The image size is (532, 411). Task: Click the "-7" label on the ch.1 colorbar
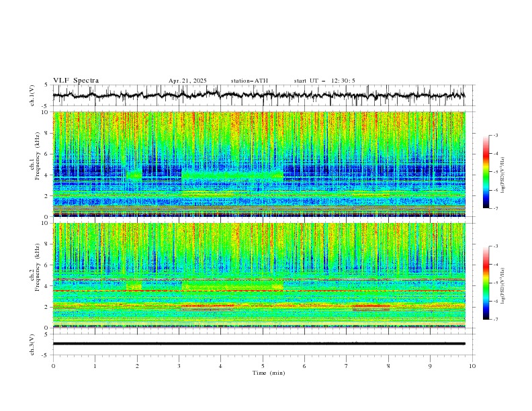495,208
